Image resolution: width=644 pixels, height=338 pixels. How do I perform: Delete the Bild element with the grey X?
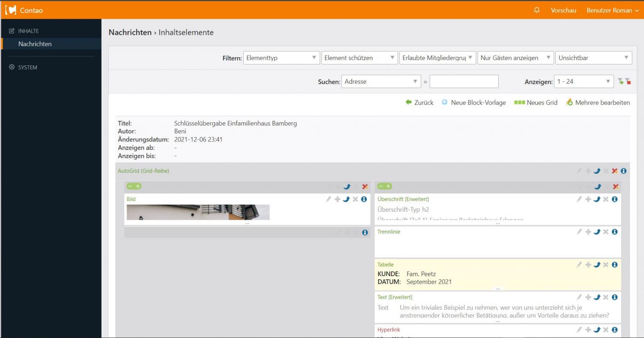(x=355, y=199)
